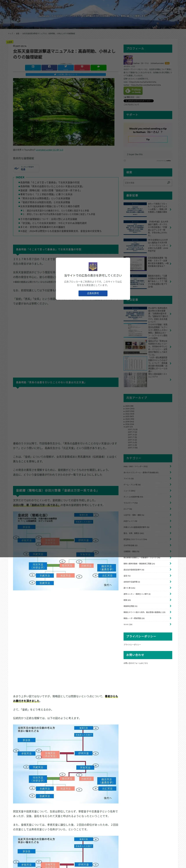Jump to INDEX entry まとめ：安定的な男系継承
The image size is (186, 868).
click(43, 227)
